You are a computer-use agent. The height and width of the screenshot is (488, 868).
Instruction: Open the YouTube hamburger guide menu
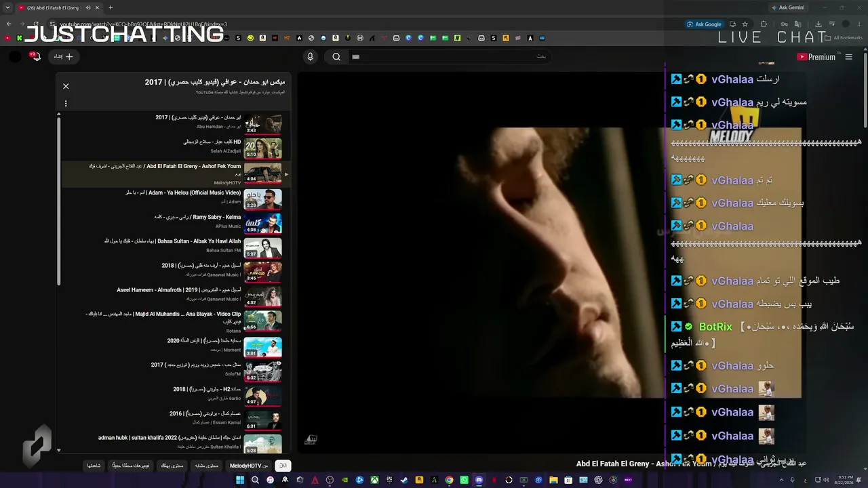[848, 57]
